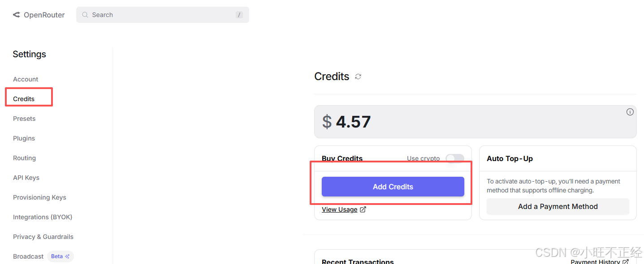Click the magnifier icon in search bar
644x264 pixels.
[85, 15]
